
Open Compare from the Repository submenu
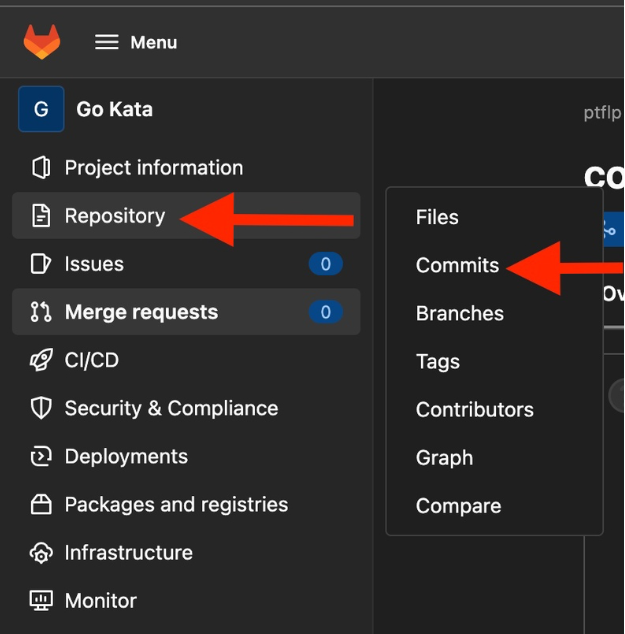(x=458, y=505)
